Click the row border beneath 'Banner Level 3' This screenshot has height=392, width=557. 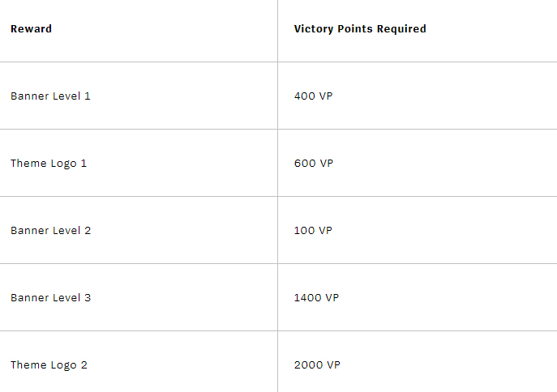pyautogui.click(x=162, y=330)
